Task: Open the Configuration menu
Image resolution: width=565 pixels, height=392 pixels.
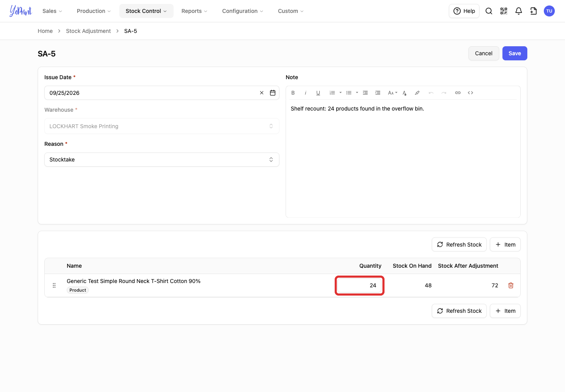Action: point(242,11)
